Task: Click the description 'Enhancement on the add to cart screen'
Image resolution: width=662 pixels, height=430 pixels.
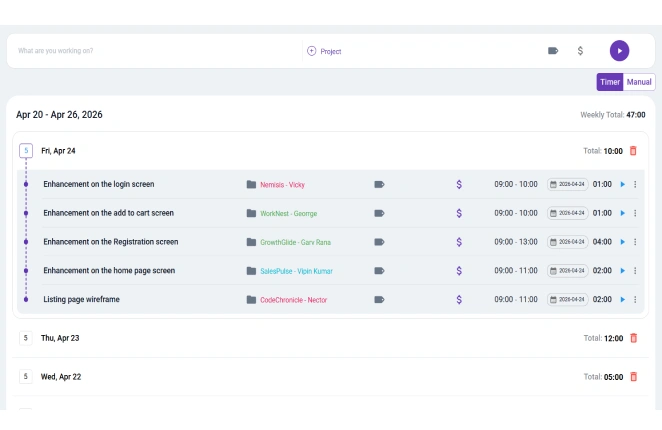Action: coord(109,213)
